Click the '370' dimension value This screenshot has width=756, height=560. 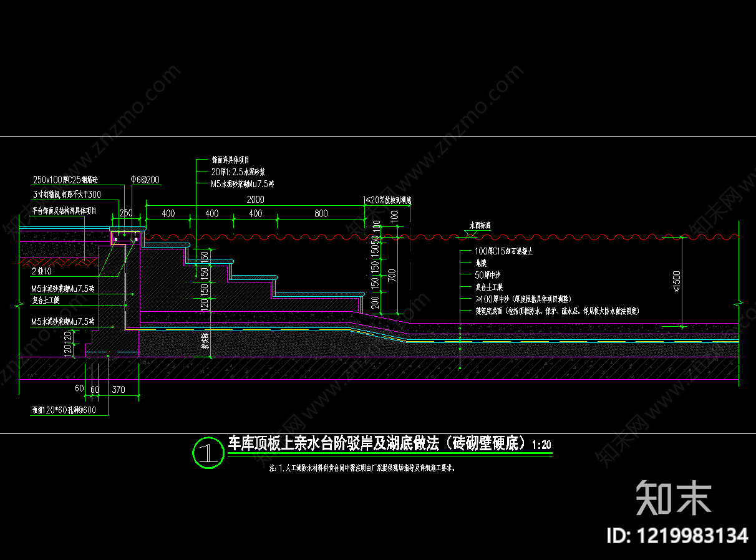[x=118, y=390]
